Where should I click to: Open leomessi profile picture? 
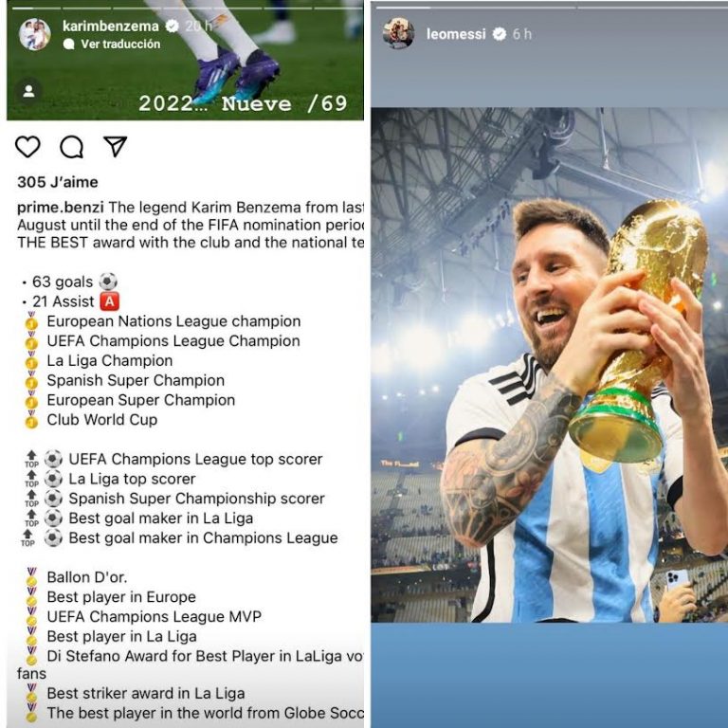point(398,33)
